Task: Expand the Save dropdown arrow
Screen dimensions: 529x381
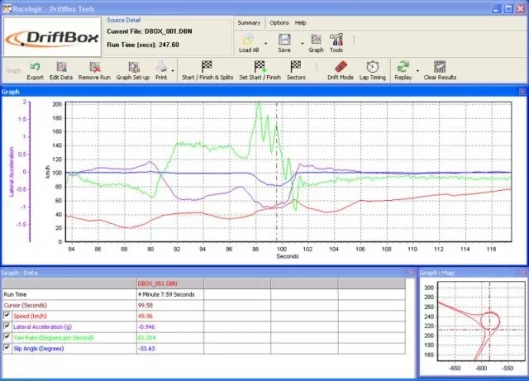Action: click(x=302, y=43)
